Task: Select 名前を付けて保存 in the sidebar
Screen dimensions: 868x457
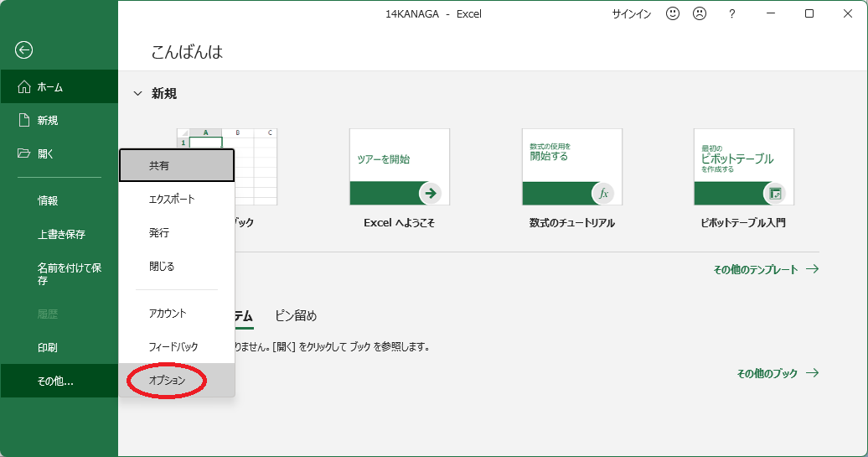Action: click(59, 274)
